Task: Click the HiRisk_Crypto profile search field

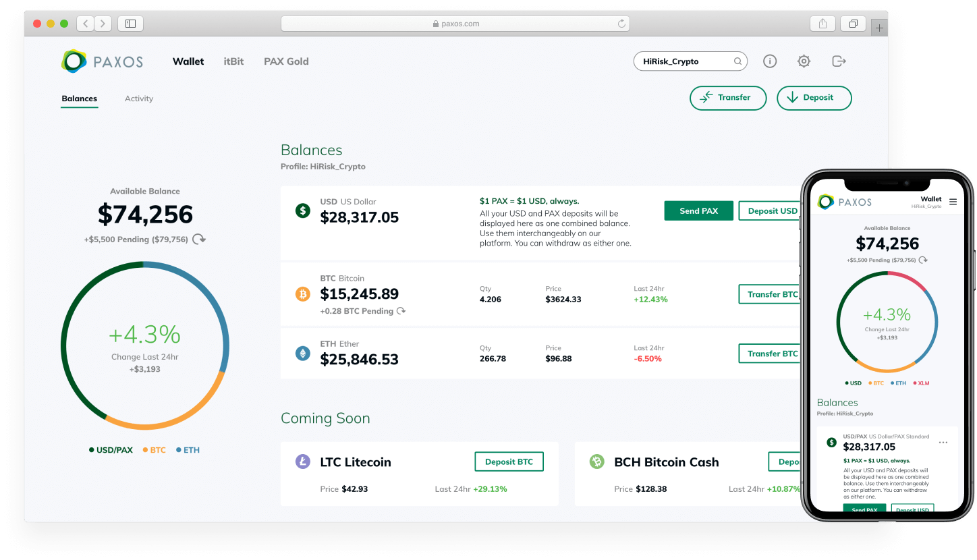Action: coord(690,61)
